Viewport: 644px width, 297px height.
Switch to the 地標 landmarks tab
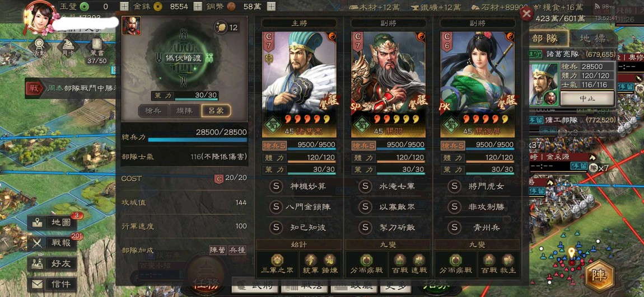[x=592, y=39]
